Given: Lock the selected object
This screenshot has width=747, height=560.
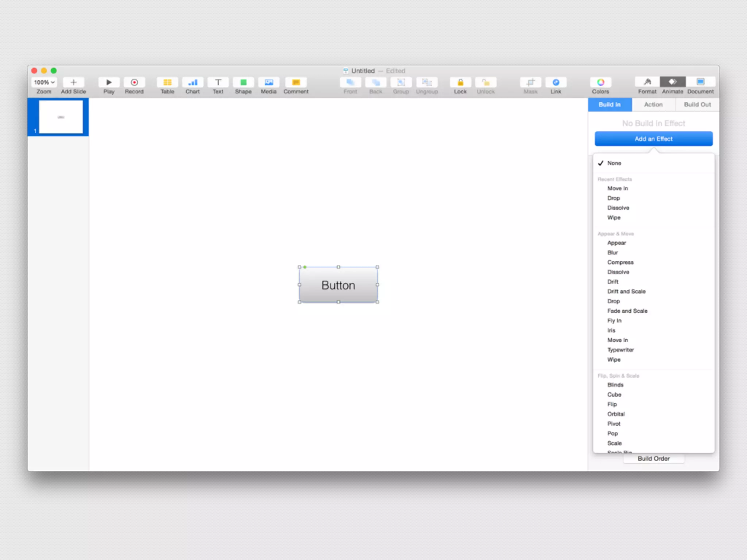Looking at the screenshot, I should pos(460,82).
